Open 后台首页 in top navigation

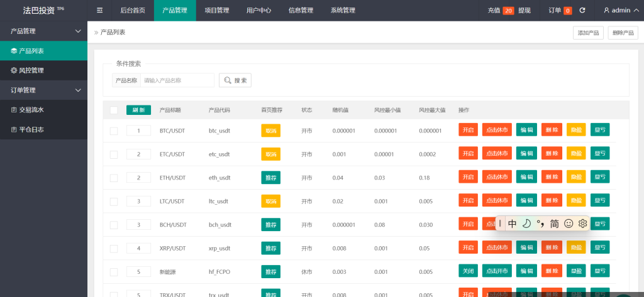pos(133,10)
